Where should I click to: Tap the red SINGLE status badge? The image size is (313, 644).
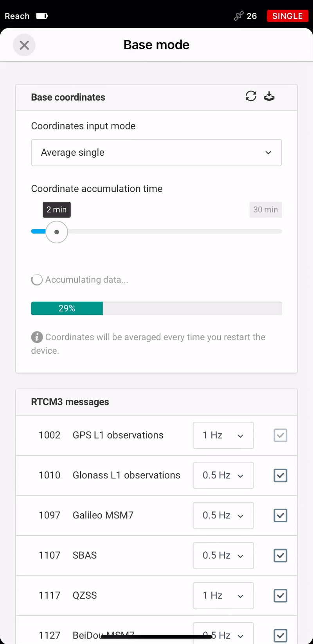[x=288, y=16]
